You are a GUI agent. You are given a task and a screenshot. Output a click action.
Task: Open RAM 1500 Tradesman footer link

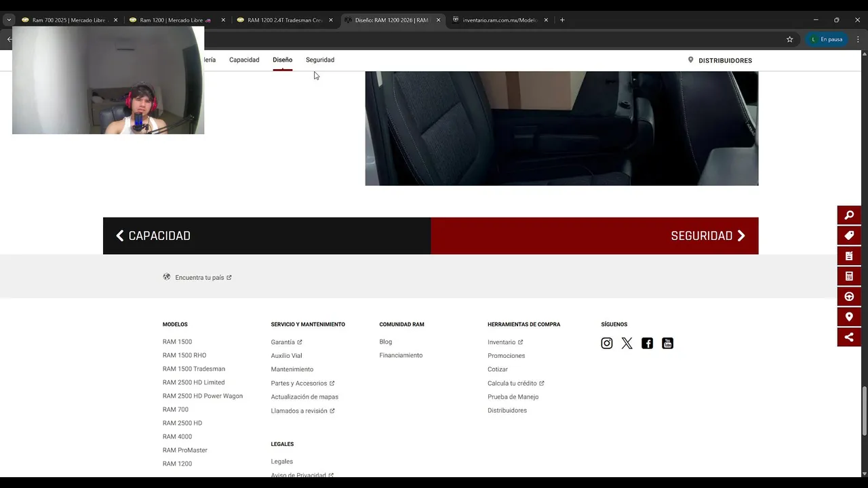coord(194,369)
